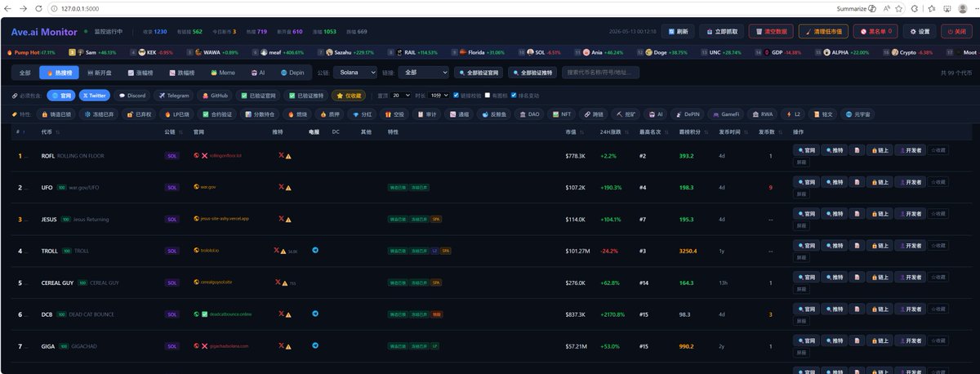Toggle GitHub required filter
Screen dimensions: 980x374
click(216, 95)
